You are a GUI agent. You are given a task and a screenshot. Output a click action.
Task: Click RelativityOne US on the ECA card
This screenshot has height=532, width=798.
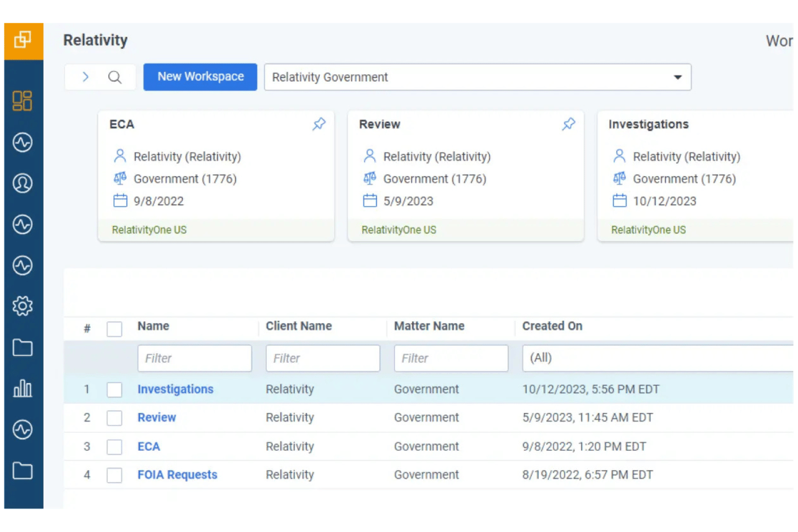pos(149,230)
